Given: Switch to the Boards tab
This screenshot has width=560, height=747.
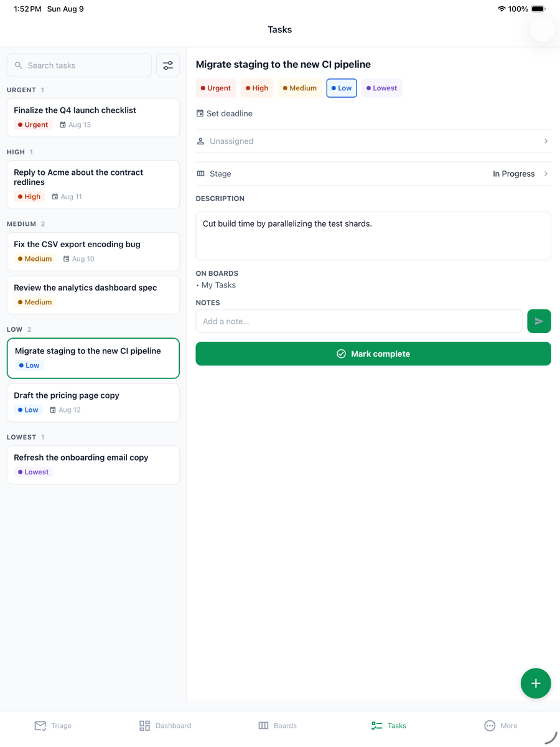Looking at the screenshot, I should click(x=278, y=726).
